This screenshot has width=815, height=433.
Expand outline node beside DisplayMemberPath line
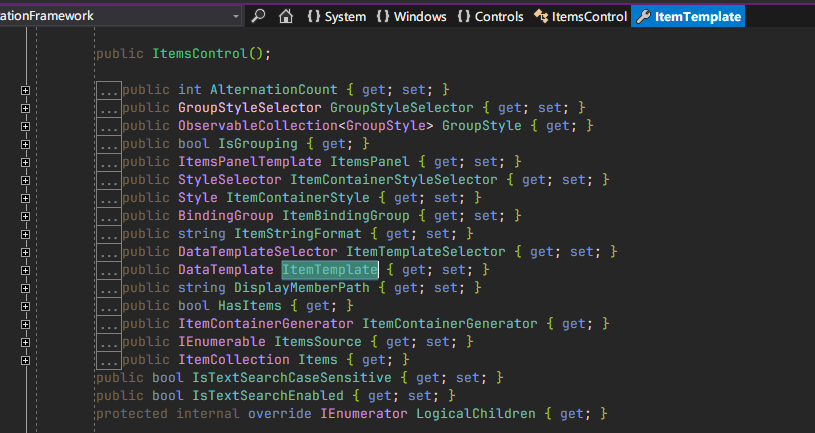click(x=25, y=288)
